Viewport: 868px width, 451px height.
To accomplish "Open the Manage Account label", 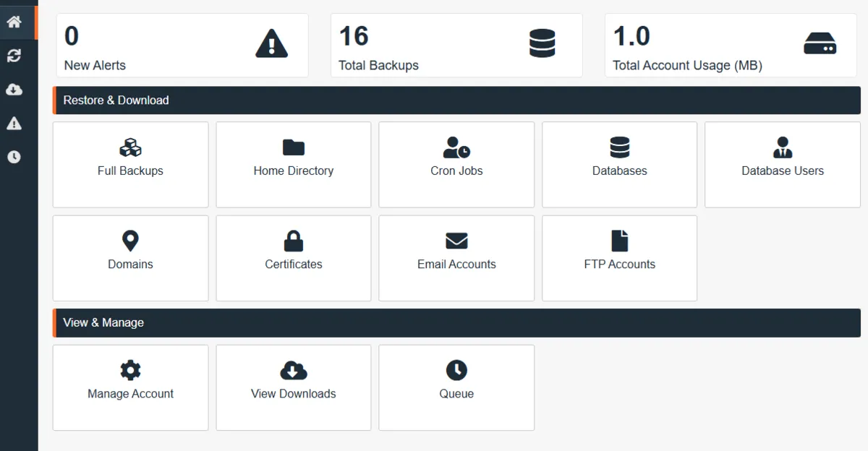I will [x=130, y=394].
